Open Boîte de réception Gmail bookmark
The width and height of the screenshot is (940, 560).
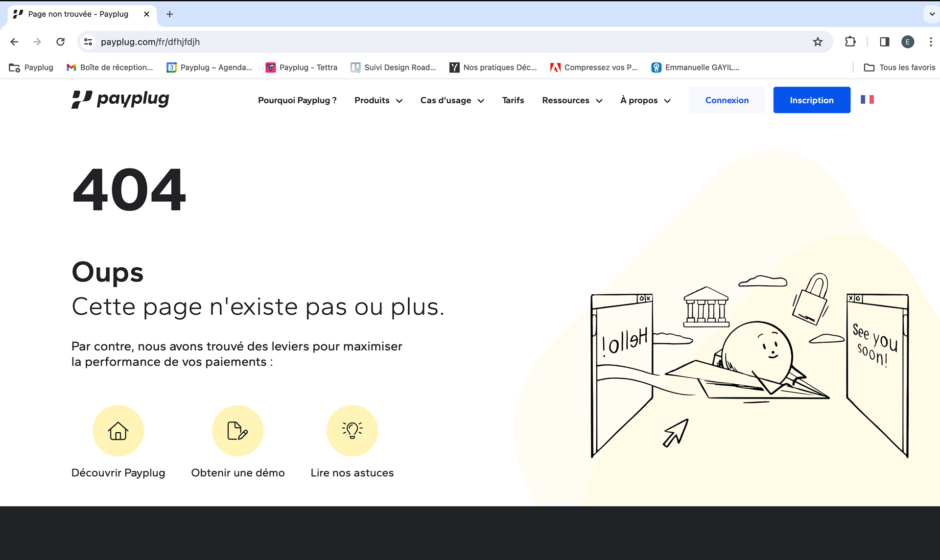coord(110,68)
